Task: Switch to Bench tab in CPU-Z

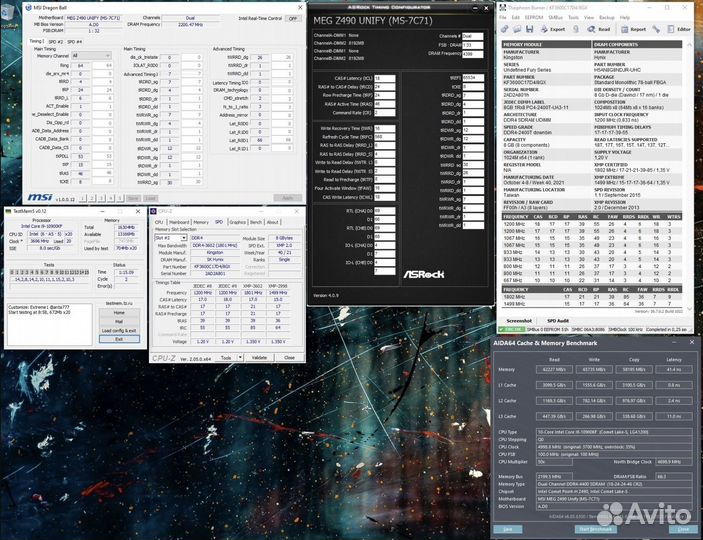Action: 256,222
